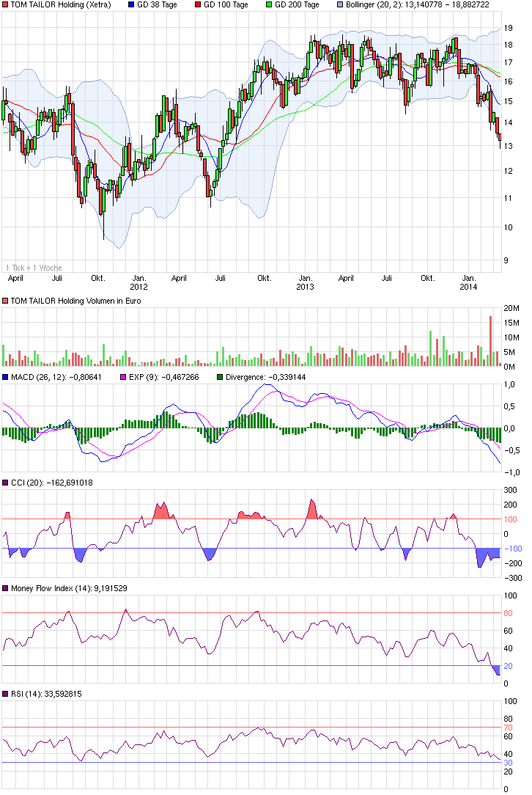Click the Money Flow Index (14) legend square
The image size is (532, 795).
[5, 588]
